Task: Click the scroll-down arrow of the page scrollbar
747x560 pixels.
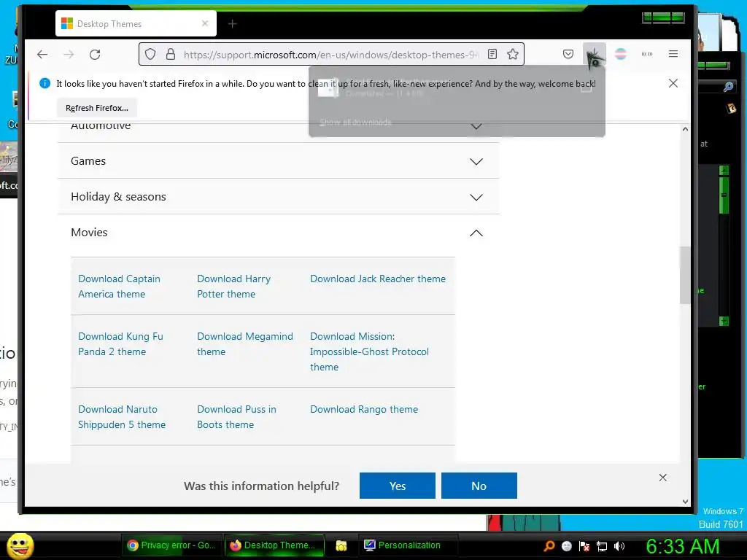Action: pyautogui.click(x=684, y=502)
